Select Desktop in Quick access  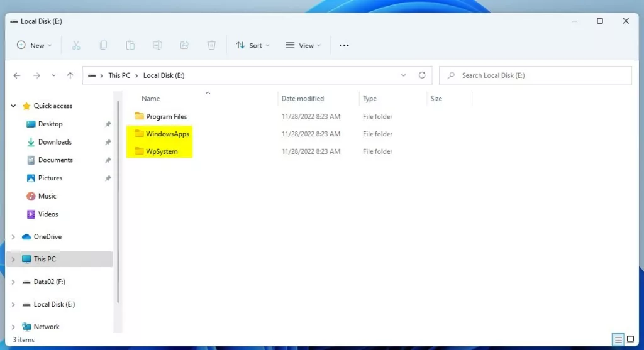[50, 124]
